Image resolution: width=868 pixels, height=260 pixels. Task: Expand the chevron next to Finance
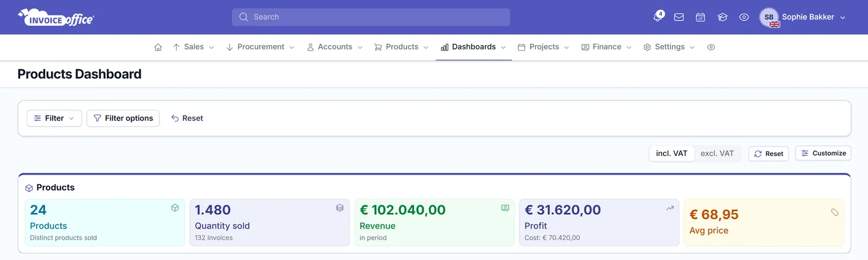point(629,47)
